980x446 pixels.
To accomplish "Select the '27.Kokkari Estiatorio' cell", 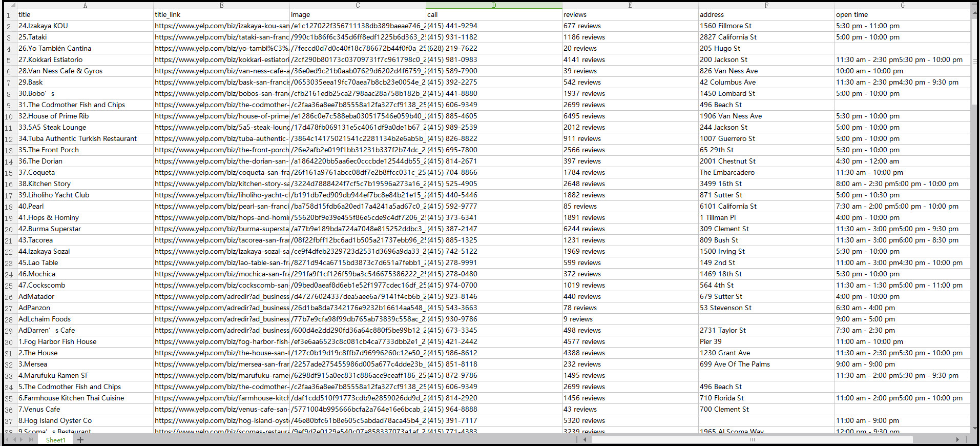I will click(85, 60).
